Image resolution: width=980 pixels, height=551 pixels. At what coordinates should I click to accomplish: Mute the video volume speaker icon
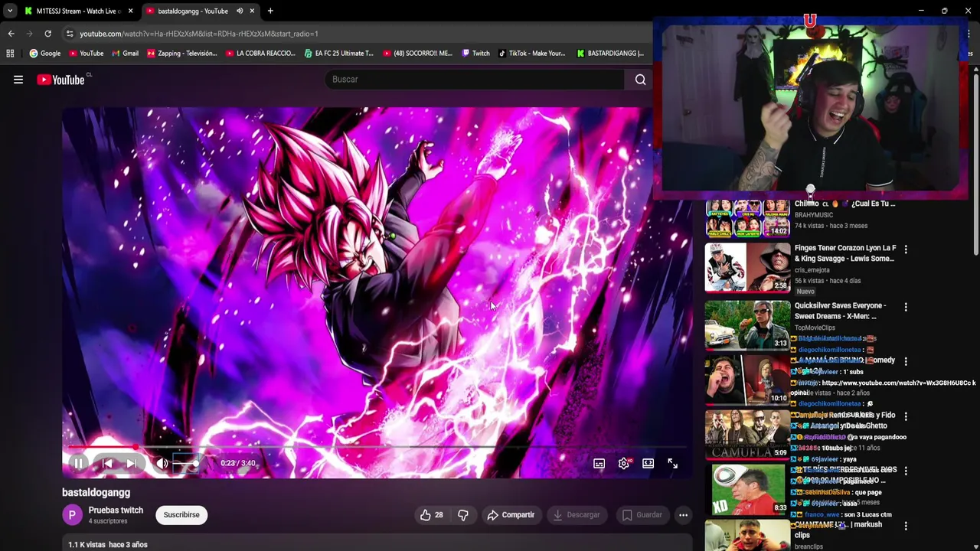pos(162,463)
